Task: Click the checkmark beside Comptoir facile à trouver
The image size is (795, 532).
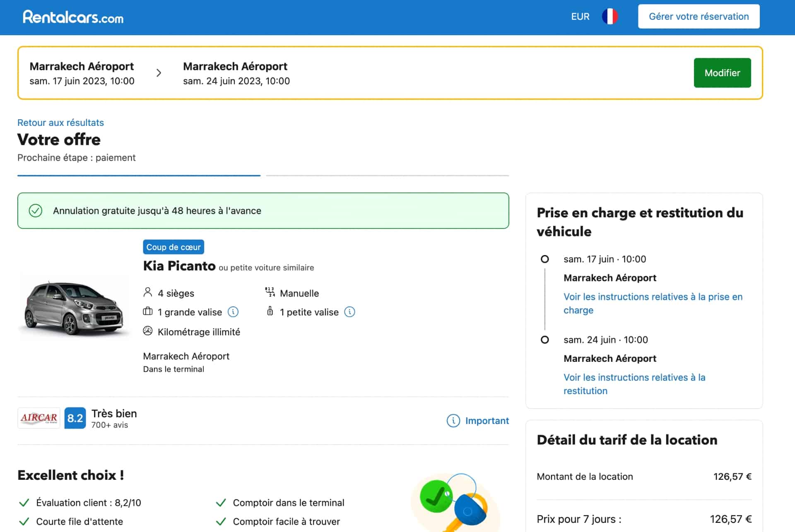Action: pyautogui.click(x=221, y=522)
